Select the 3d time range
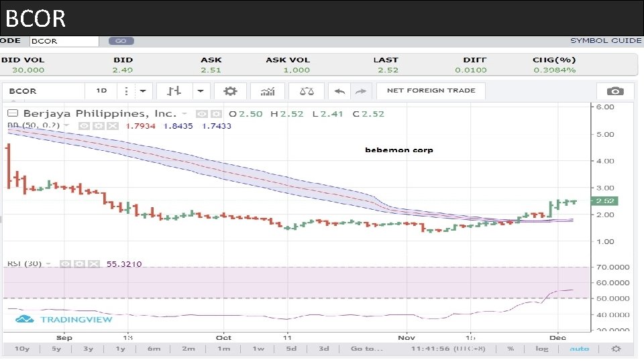The image size is (644, 362). 324,349
